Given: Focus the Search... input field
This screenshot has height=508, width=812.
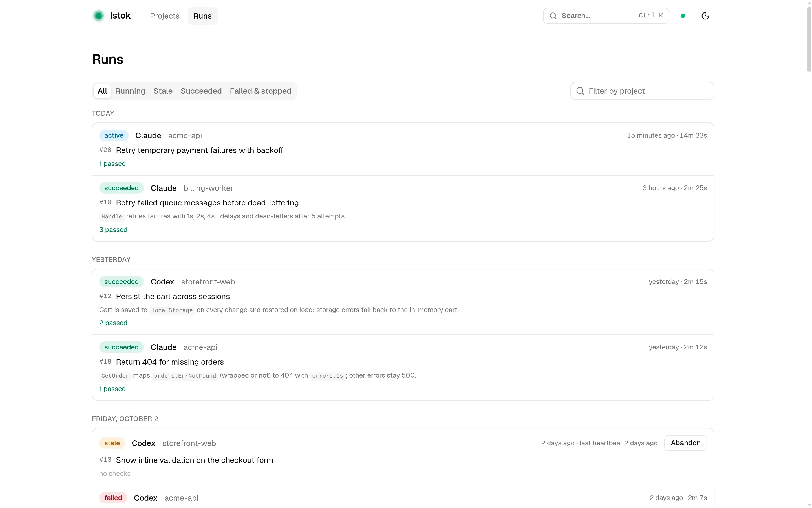Looking at the screenshot, I should point(606,16).
